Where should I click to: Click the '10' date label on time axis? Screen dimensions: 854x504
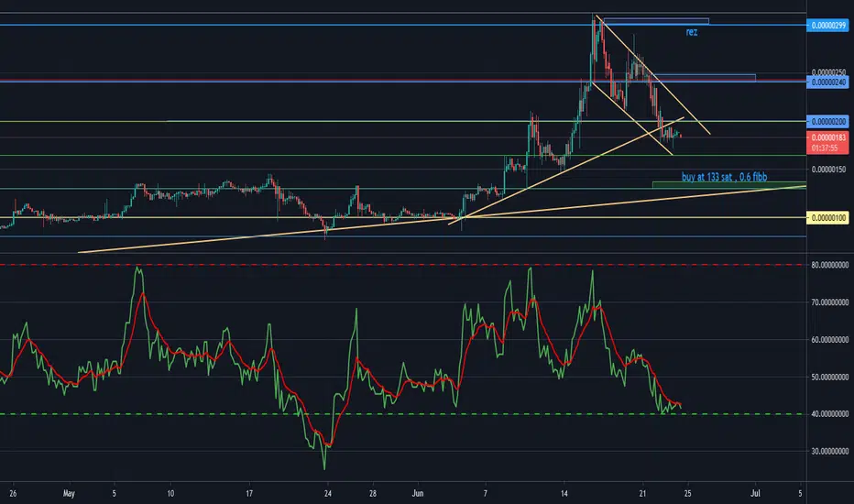(x=170, y=494)
